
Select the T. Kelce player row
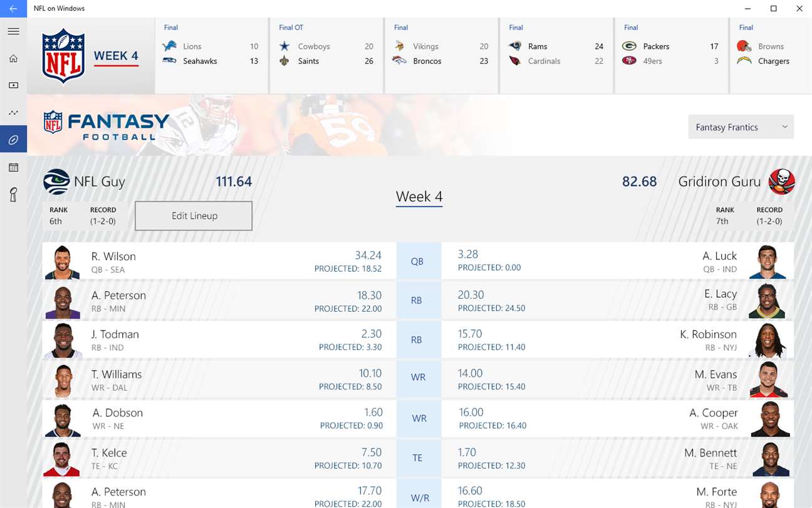point(219,458)
